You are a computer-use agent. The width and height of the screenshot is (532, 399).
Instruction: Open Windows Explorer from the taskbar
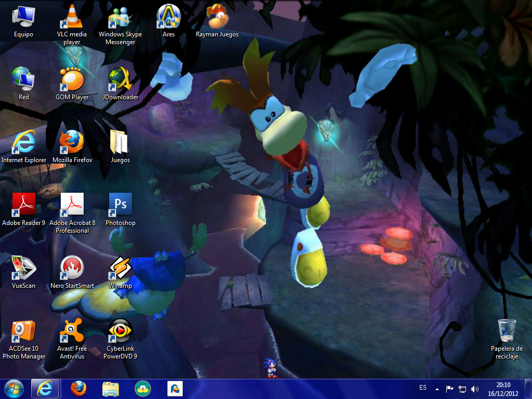111,389
